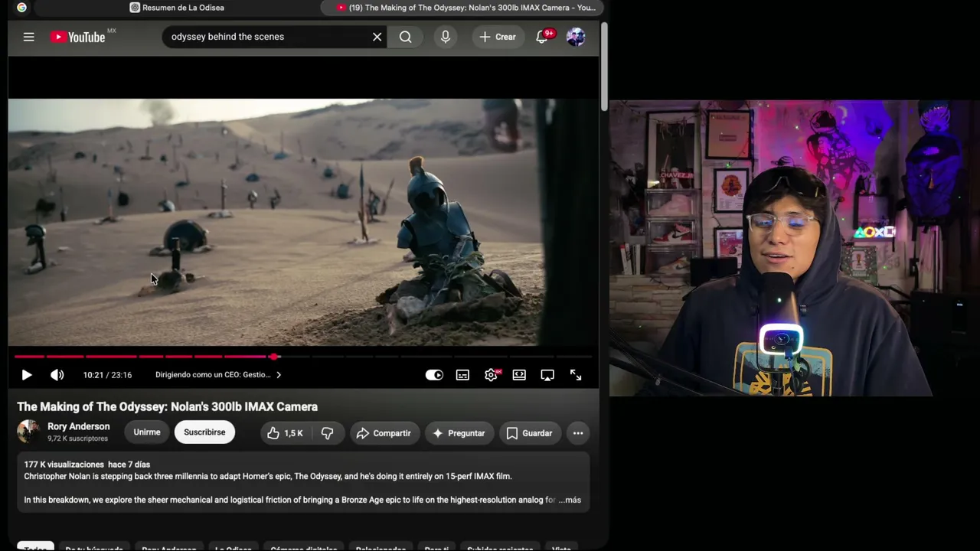The width and height of the screenshot is (980, 551).
Task: Play the paused video
Action: [x=27, y=375]
